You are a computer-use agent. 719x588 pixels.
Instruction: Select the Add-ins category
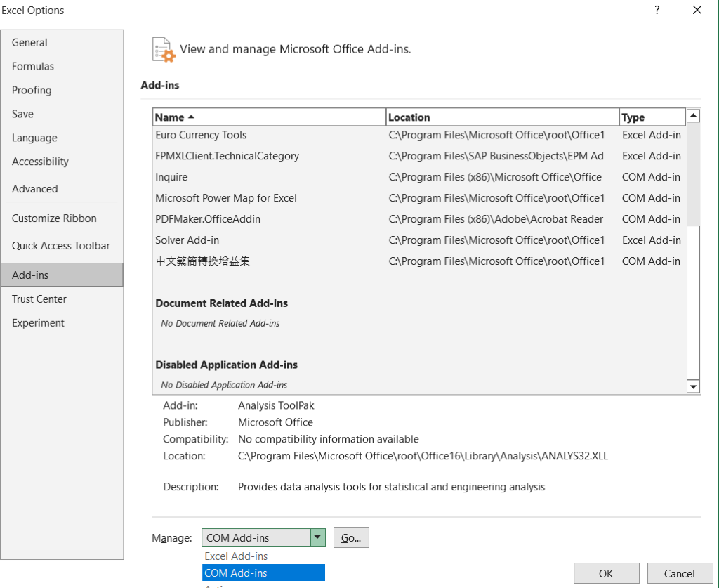click(x=62, y=275)
